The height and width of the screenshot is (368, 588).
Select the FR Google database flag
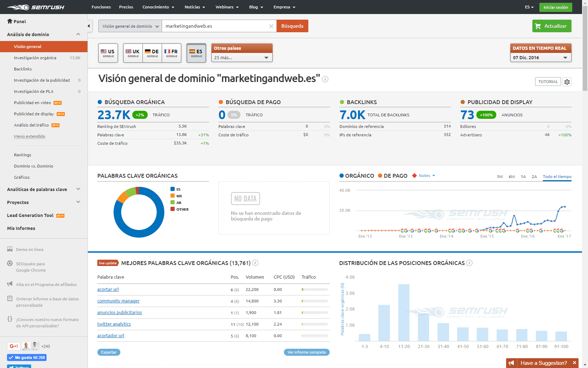point(171,53)
